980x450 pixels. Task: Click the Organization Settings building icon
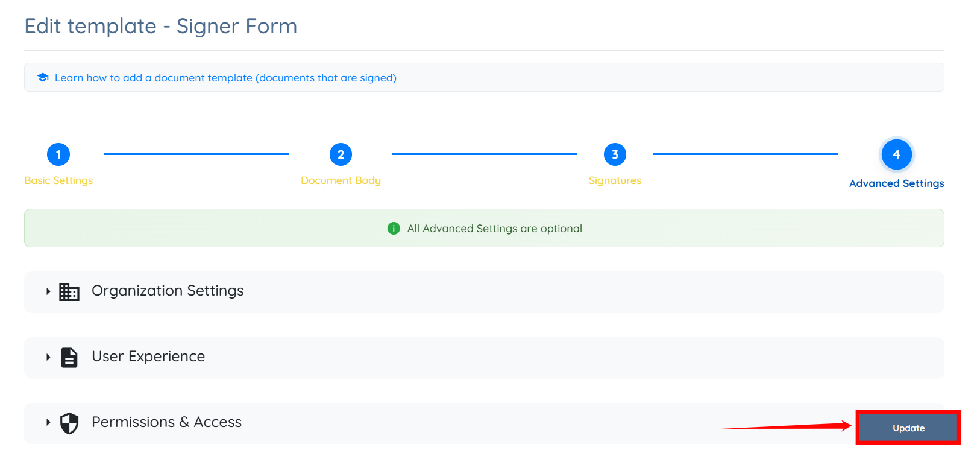69,292
